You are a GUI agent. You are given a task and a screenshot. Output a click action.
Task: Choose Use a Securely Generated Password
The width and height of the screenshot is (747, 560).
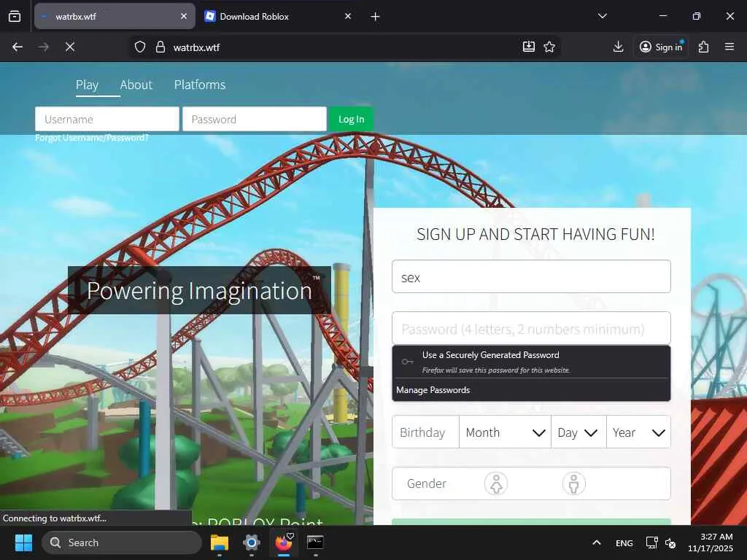[x=531, y=362]
